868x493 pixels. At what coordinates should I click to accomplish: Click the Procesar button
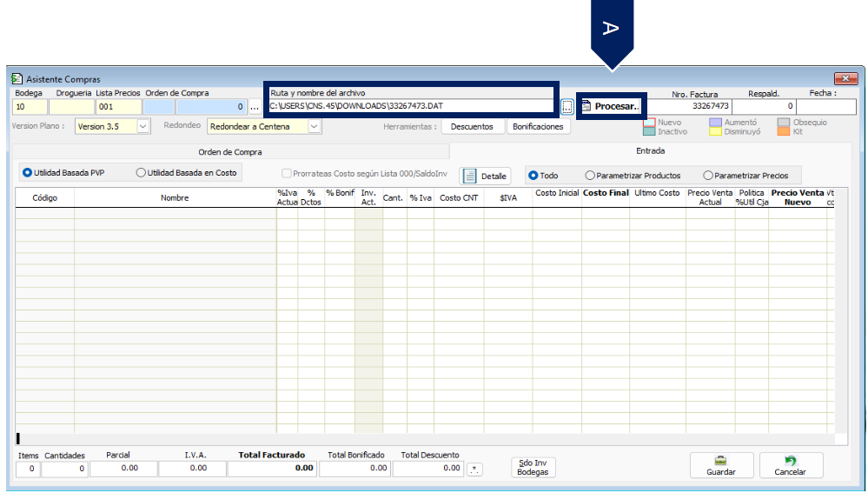pyautogui.click(x=611, y=106)
